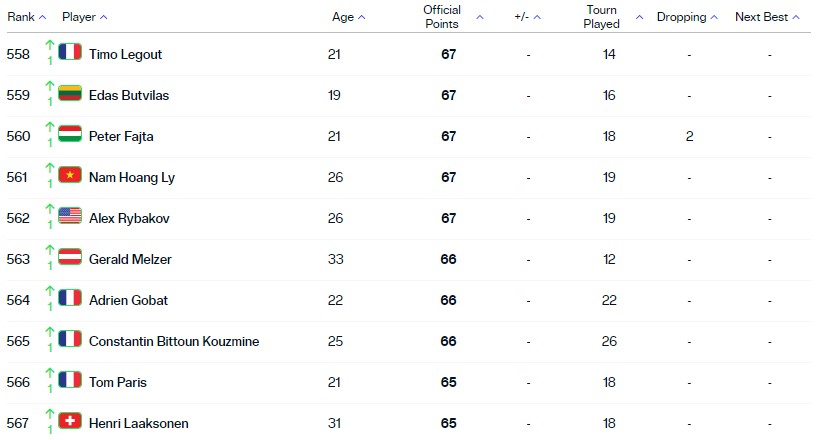Open Gerald Melzer's player page

130,259
